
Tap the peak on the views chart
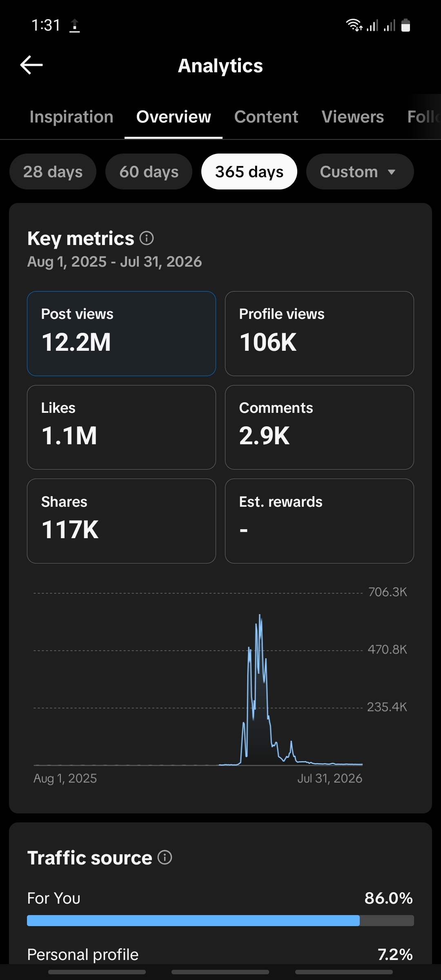(x=260, y=616)
